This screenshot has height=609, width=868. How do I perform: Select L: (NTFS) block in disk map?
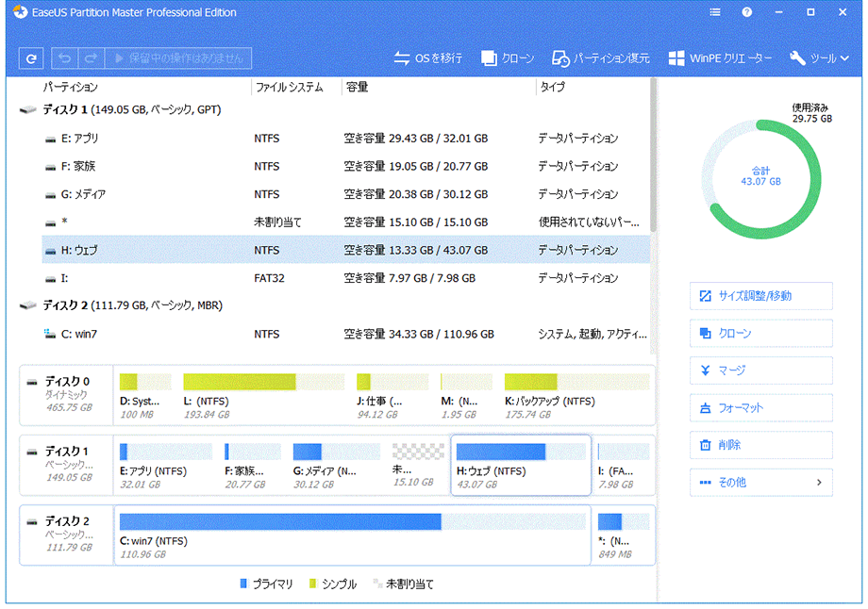coord(263,397)
